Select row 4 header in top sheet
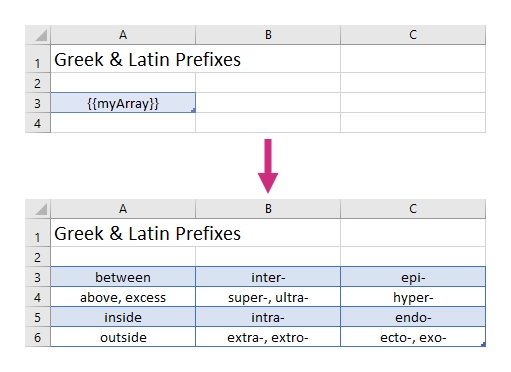Screen dimensions: 511x372 38,123
